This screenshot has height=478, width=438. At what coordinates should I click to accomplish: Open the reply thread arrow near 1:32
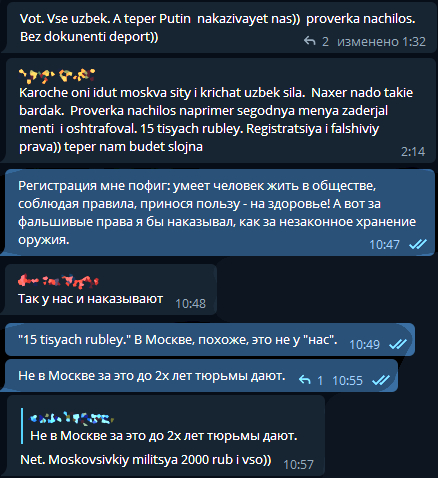[310, 42]
